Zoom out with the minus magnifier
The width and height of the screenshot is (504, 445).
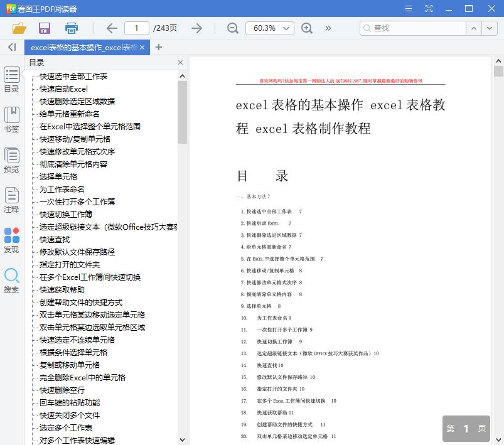pyautogui.click(x=232, y=28)
